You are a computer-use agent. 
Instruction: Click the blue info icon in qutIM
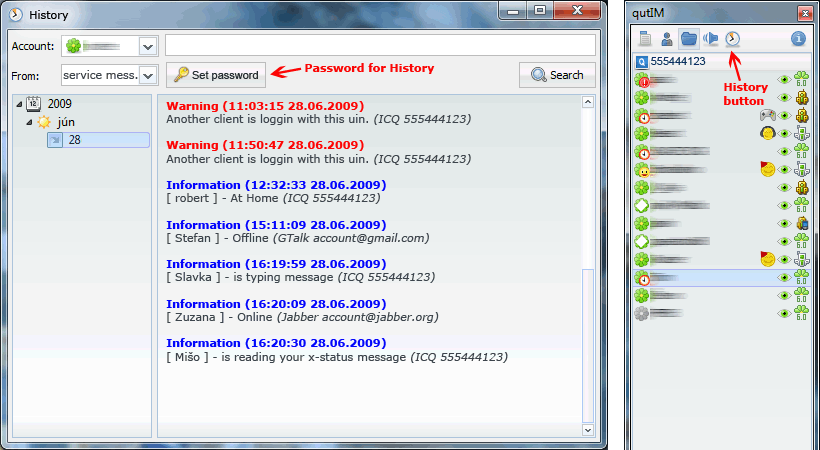(798, 39)
